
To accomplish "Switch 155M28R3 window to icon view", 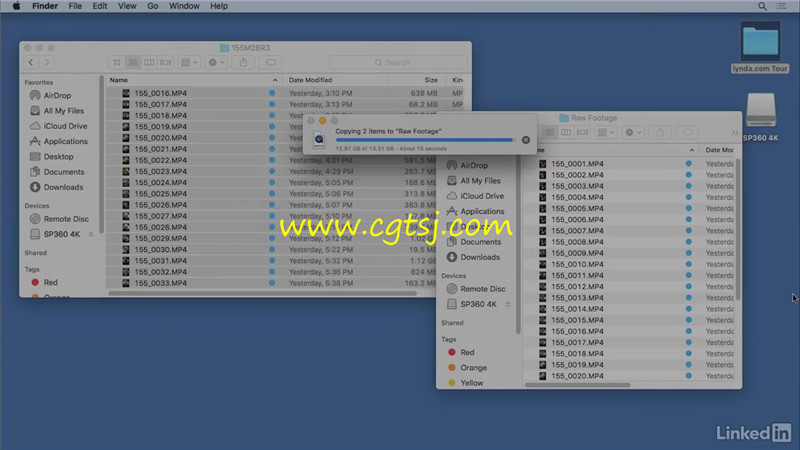I will pos(117,62).
